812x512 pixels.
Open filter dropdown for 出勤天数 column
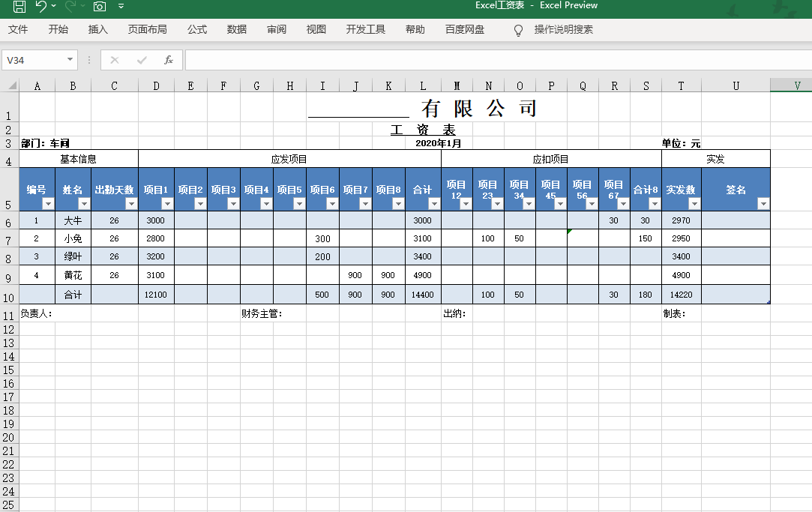click(131, 204)
